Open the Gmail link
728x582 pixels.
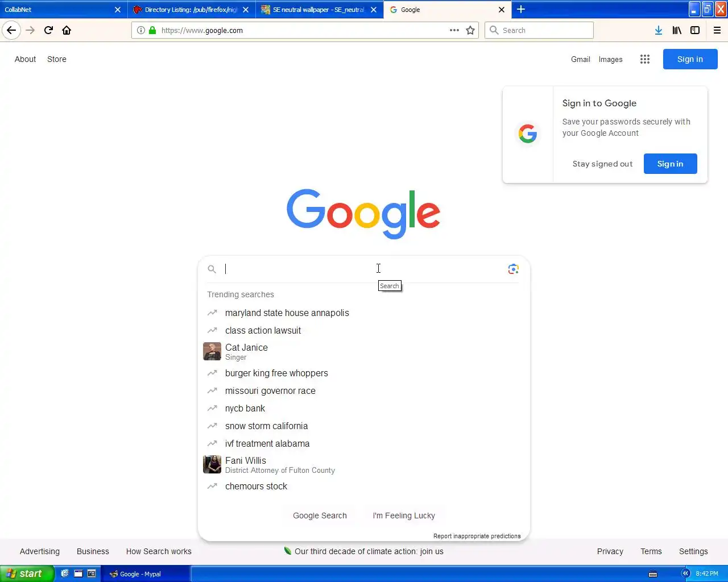581,59
